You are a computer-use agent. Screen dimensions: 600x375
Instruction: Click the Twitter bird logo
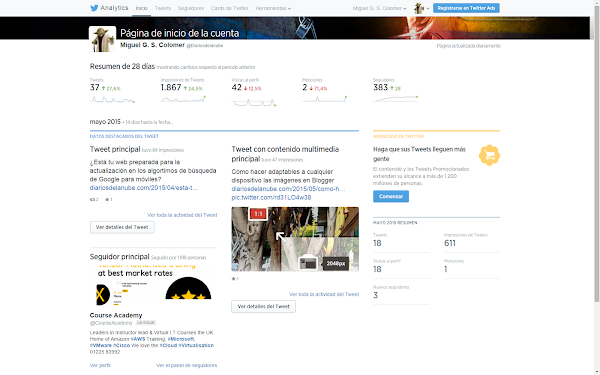coord(94,8)
